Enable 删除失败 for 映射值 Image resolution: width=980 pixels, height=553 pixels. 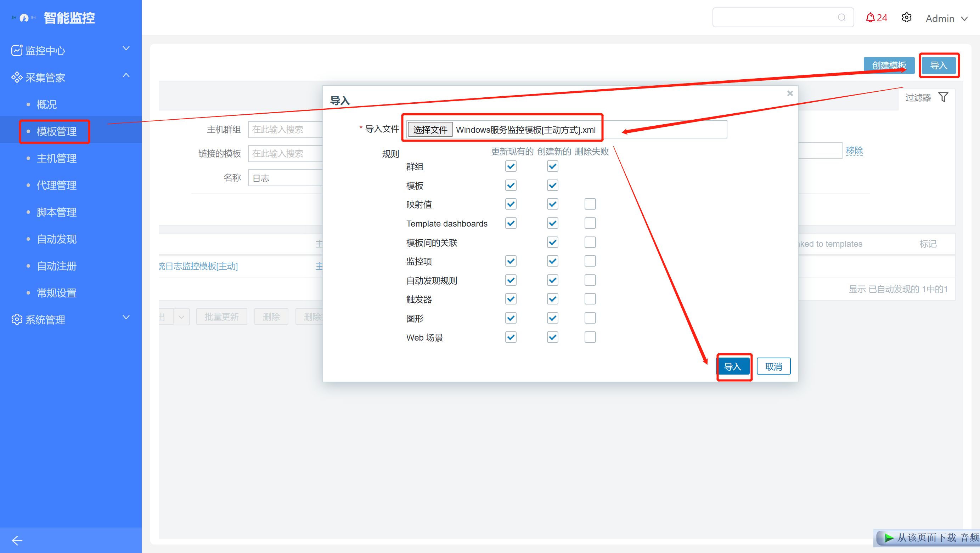(x=590, y=204)
